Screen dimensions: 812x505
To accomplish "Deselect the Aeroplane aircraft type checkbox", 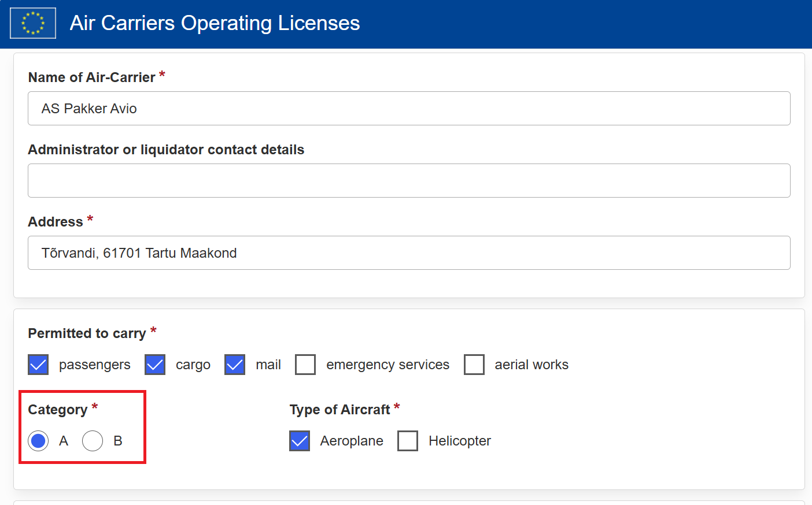I will point(300,441).
